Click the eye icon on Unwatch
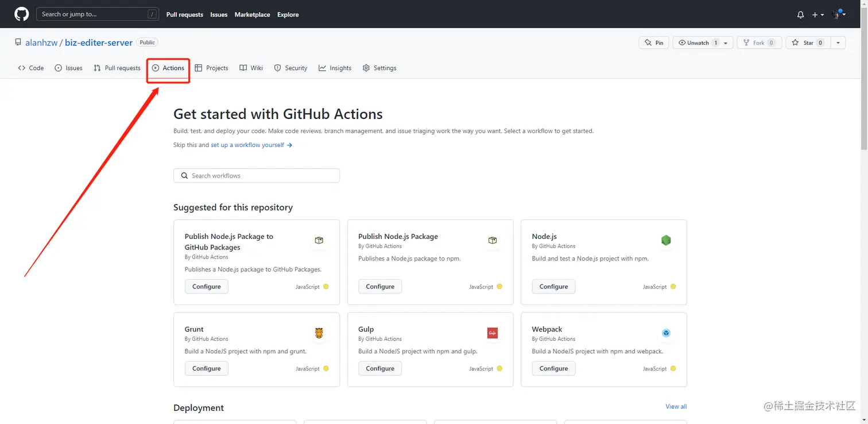The image size is (868, 424). [682, 43]
